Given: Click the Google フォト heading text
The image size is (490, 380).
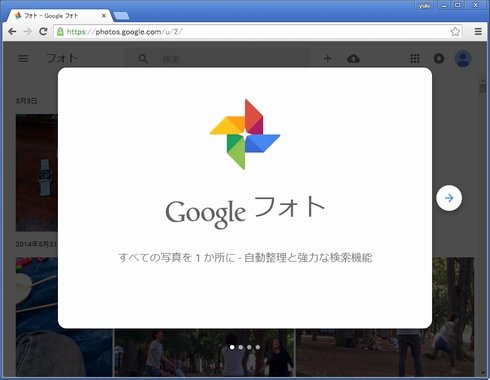Looking at the screenshot, I should coord(245,212).
